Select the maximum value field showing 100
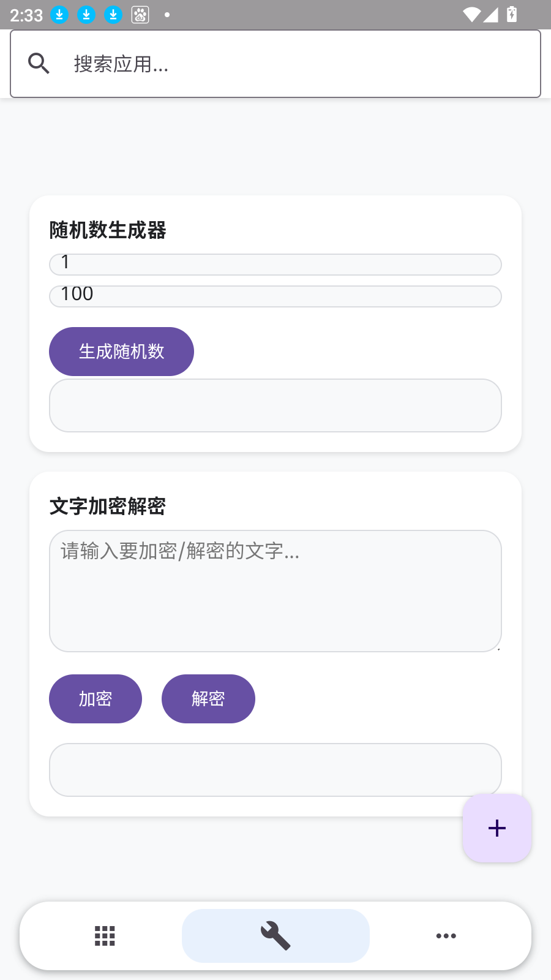Image resolution: width=551 pixels, height=980 pixels. [275, 296]
